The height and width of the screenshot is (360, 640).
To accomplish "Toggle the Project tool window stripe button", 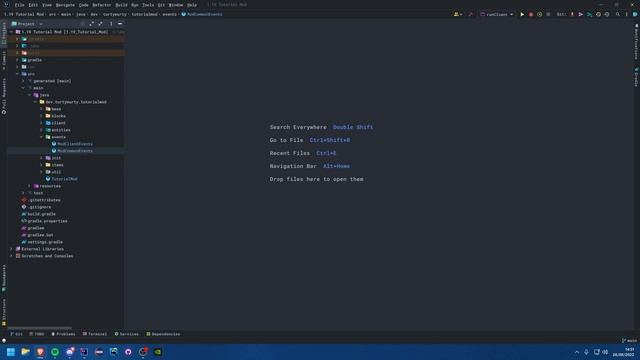I will [4, 33].
